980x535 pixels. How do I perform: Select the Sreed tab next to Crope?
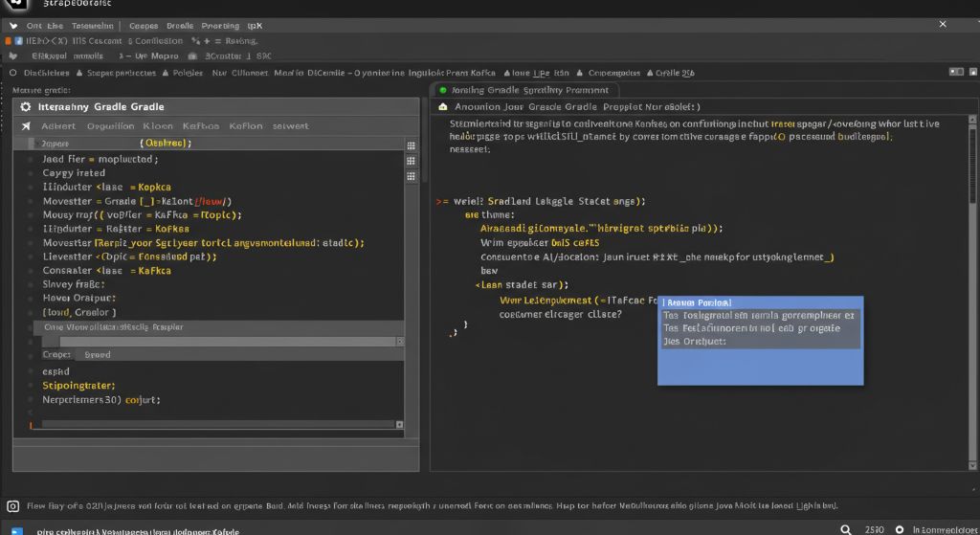[98, 355]
